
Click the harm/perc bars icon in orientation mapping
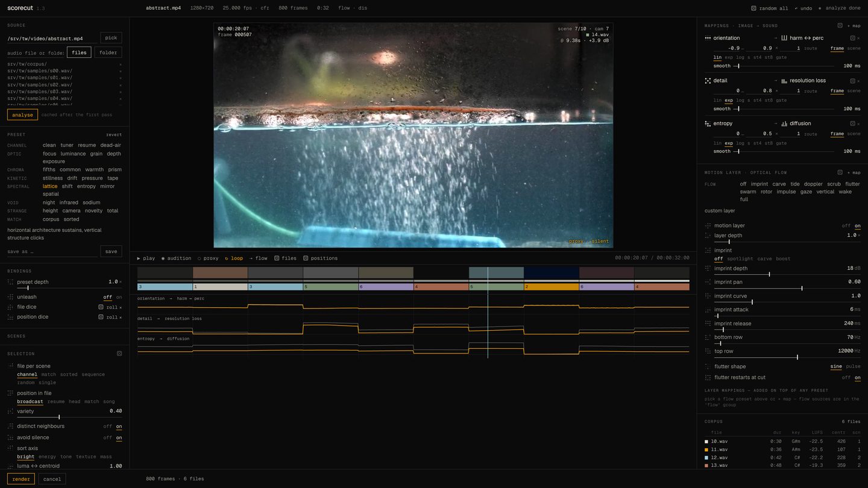tap(784, 38)
